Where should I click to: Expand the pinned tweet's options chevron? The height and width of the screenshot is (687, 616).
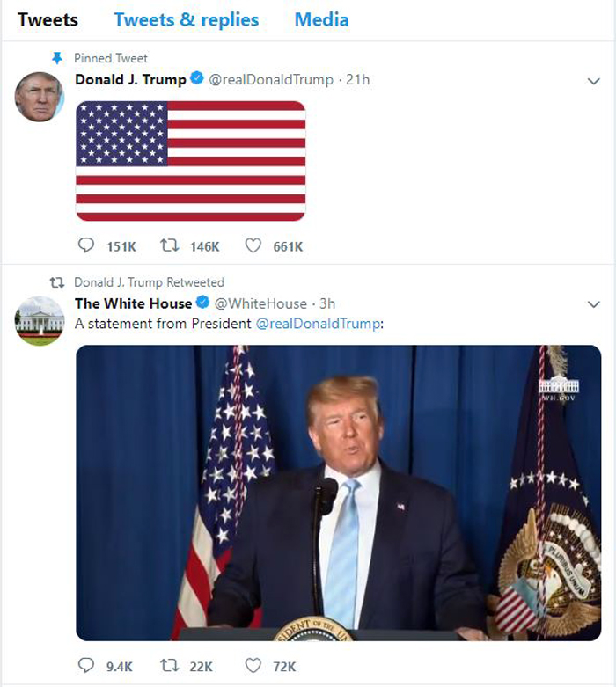tap(593, 81)
